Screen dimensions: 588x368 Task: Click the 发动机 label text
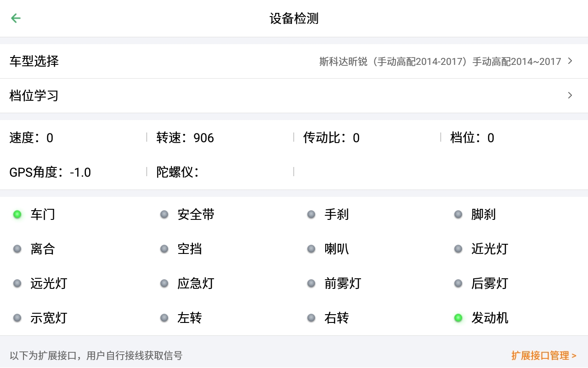490,318
